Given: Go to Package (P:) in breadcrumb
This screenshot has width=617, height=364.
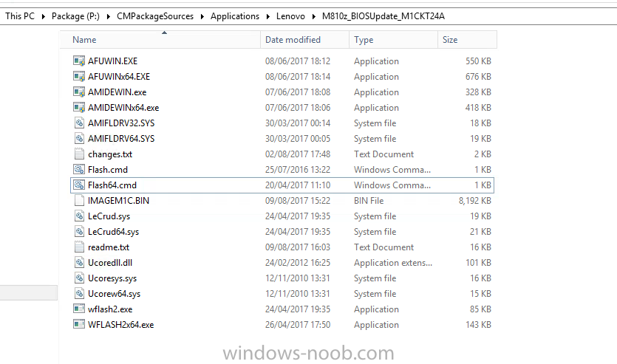Looking at the screenshot, I should pyautogui.click(x=75, y=16).
